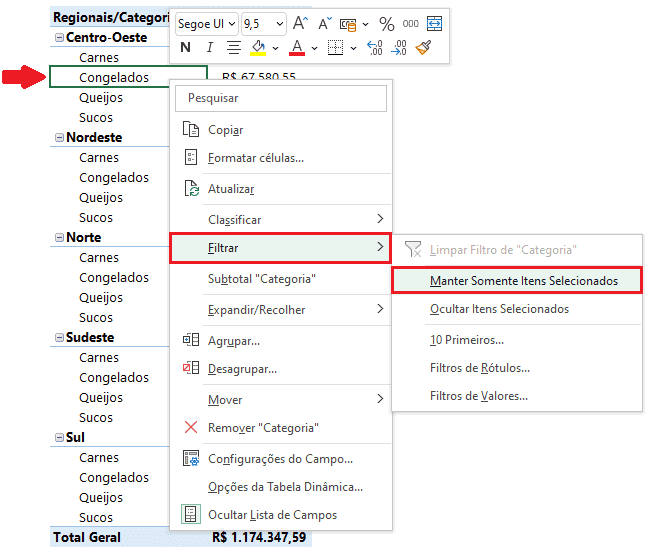Viewport: 648px width, 555px height.
Task: Open the borders dropdown arrow
Action: coord(353,47)
